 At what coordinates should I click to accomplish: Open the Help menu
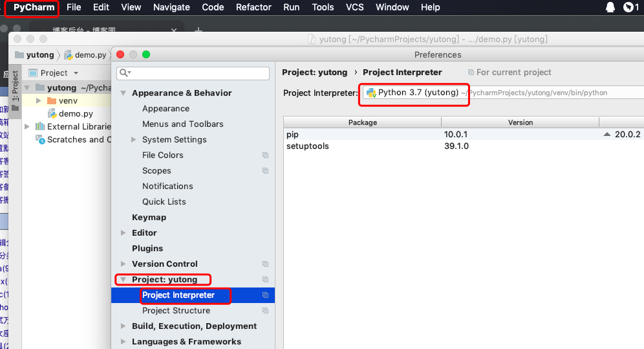click(431, 7)
